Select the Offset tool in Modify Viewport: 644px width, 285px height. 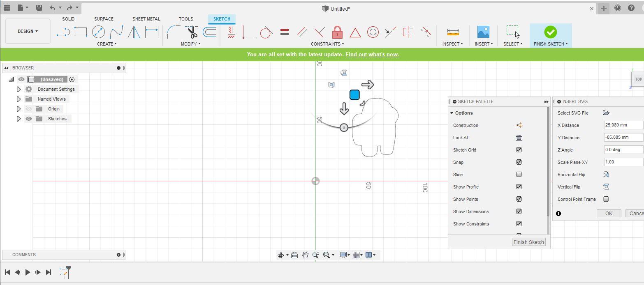[x=209, y=32]
